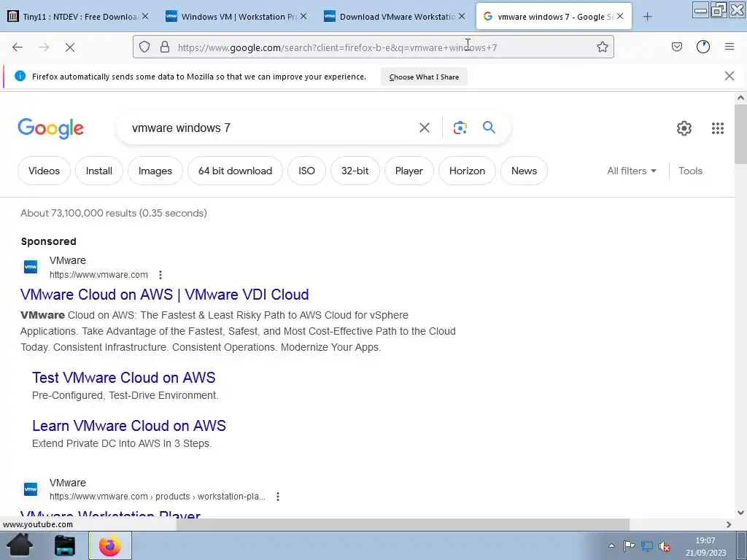This screenshot has height=560, width=747.
Task: Click the scroll down arrow
Action: (x=740, y=513)
